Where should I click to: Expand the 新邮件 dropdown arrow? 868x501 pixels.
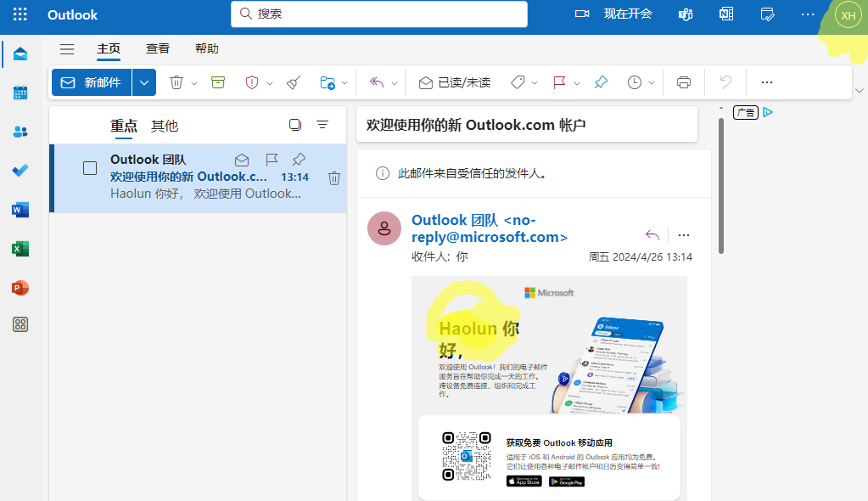coord(144,82)
